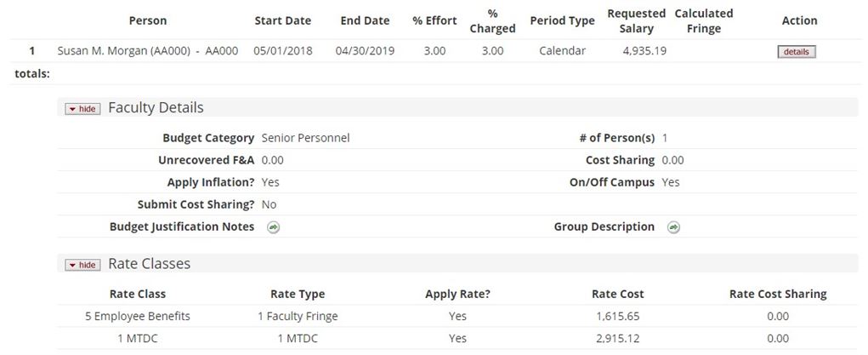Image resolution: width=868 pixels, height=355 pixels.
Task: Click the Rate Cost value 2,915.12
Action: [617, 338]
